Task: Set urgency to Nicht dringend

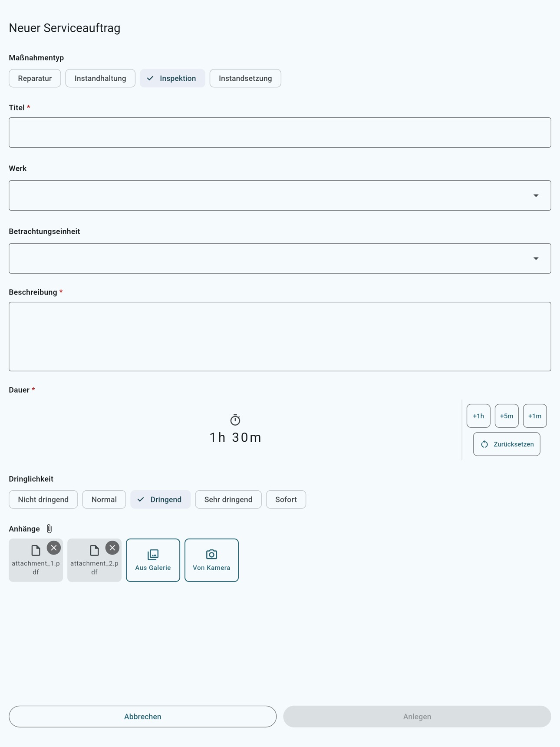Action: [43, 499]
